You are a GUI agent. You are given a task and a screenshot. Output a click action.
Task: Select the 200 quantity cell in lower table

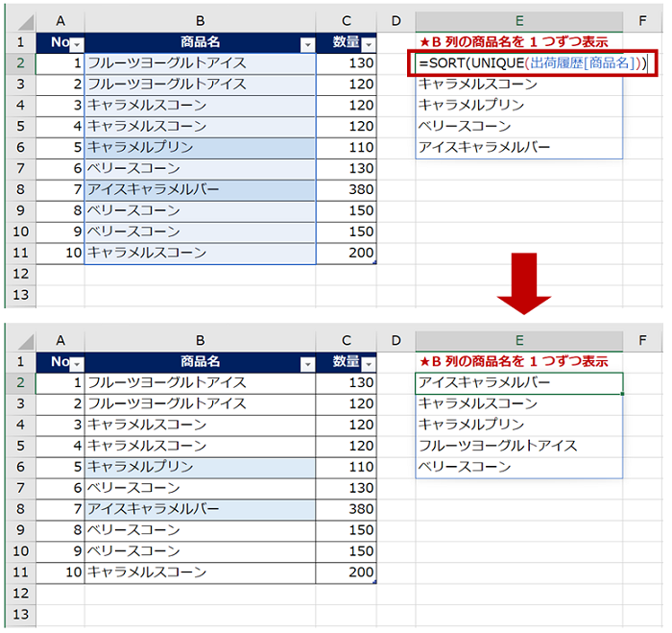[x=346, y=572]
